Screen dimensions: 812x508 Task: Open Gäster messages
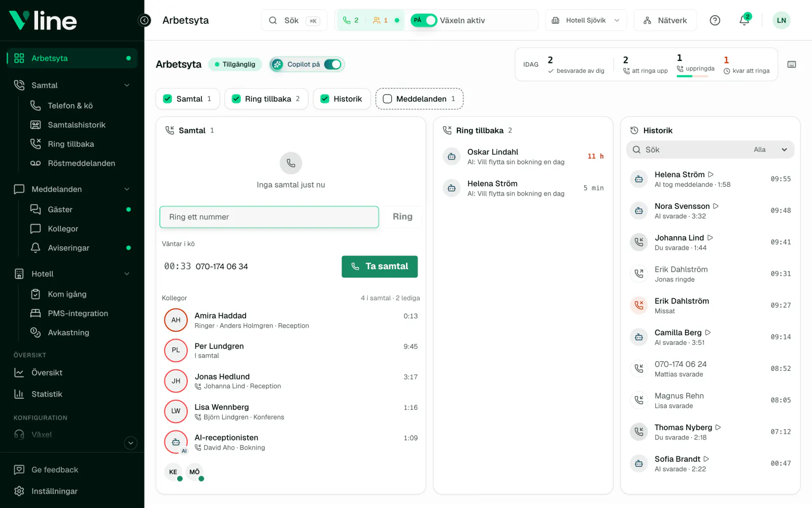[60, 209]
